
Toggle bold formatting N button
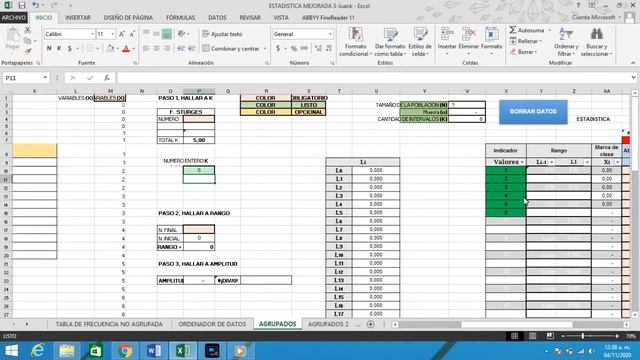point(49,49)
